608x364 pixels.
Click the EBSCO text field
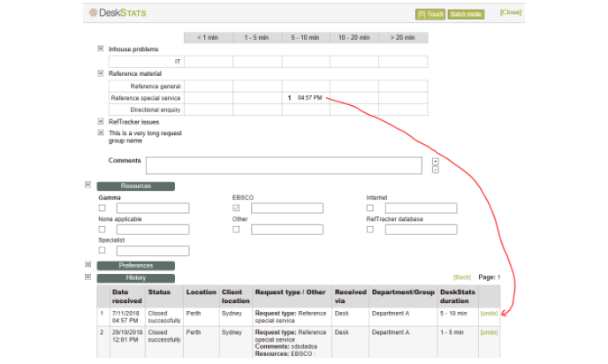287,209
